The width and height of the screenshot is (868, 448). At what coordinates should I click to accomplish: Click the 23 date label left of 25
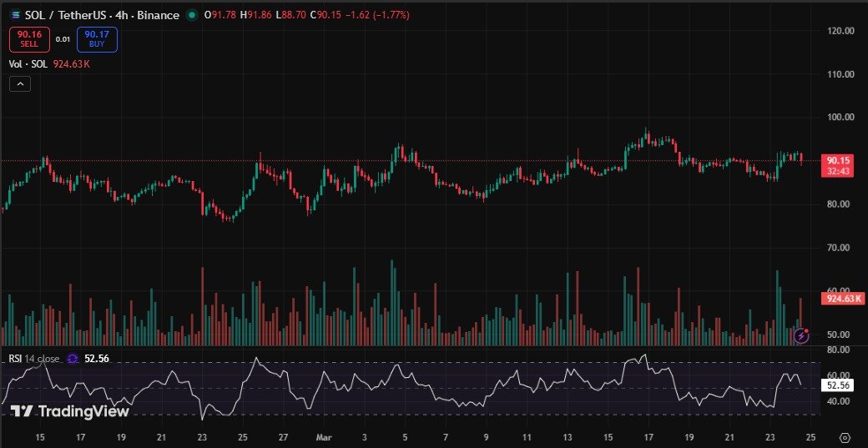coord(771,437)
